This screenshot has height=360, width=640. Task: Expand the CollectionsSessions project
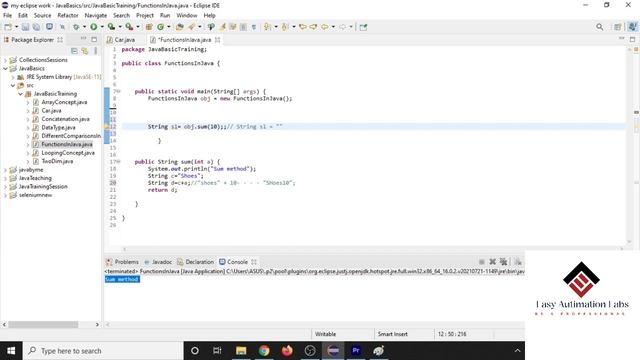5,60
